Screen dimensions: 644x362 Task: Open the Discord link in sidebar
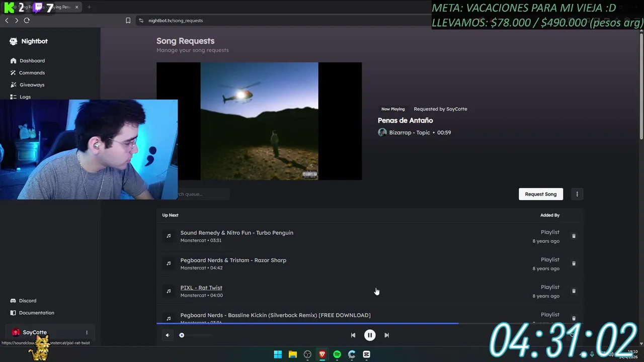28,301
